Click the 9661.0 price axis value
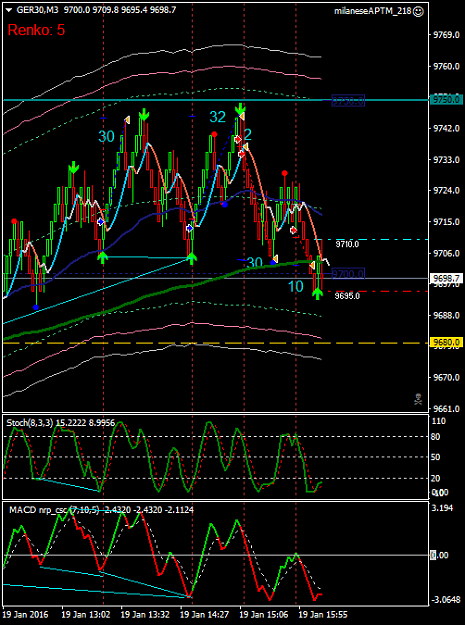The height and width of the screenshot is (625, 465). click(445, 409)
